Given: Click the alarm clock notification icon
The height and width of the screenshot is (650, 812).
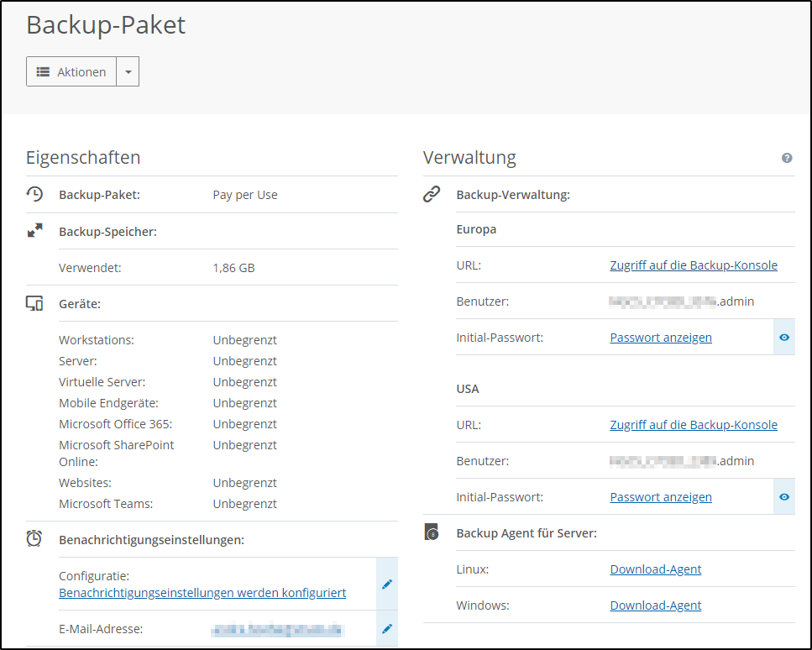Looking at the screenshot, I should coord(34,539).
